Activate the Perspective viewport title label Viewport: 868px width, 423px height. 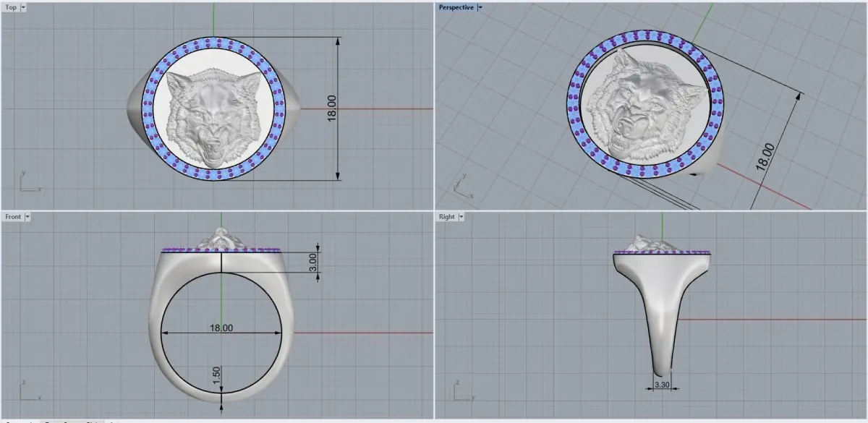456,7
